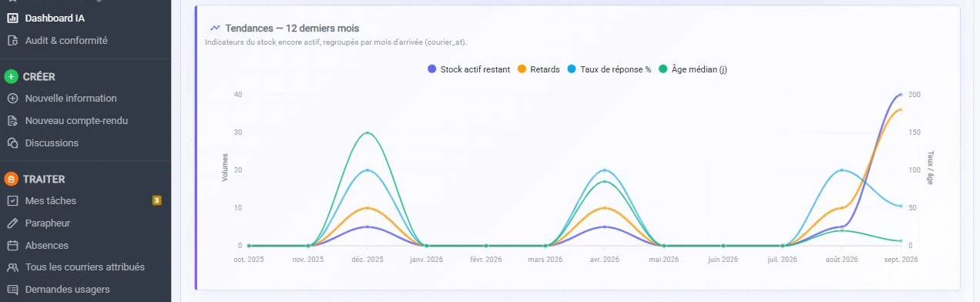Select the CRÉER section heading
980x302 pixels.
tap(39, 76)
